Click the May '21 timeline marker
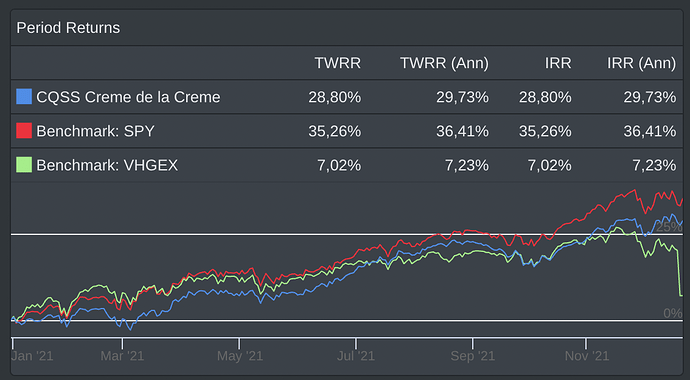690x380 pixels. (x=240, y=355)
